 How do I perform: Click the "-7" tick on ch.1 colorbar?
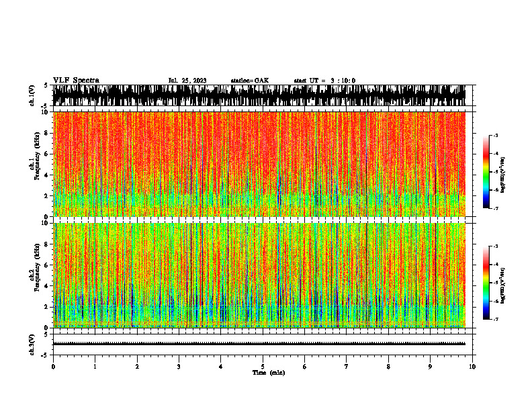click(495, 208)
